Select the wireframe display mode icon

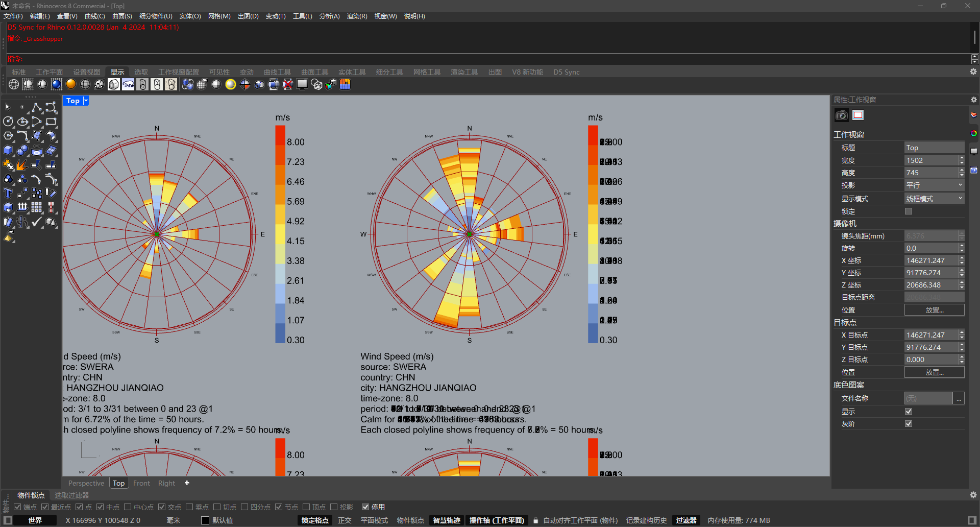click(14, 84)
